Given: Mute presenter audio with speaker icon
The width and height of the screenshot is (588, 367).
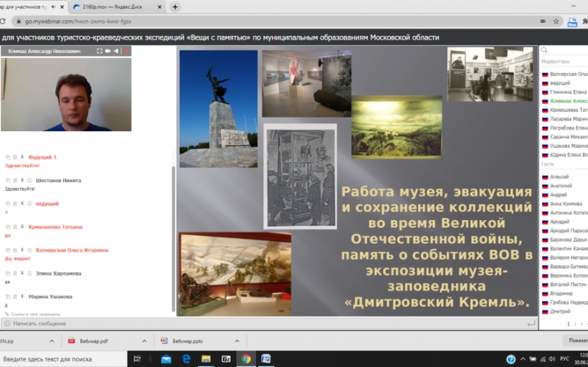Looking at the screenshot, I should point(116,51).
